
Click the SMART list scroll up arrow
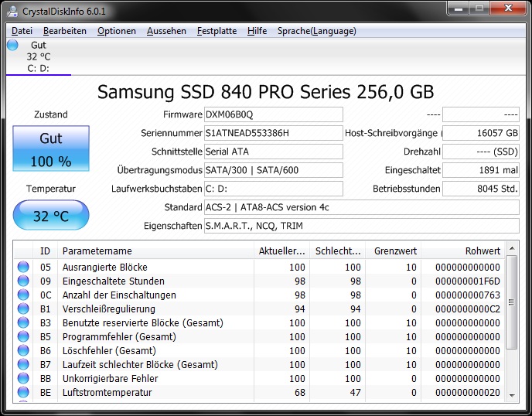pos(512,248)
